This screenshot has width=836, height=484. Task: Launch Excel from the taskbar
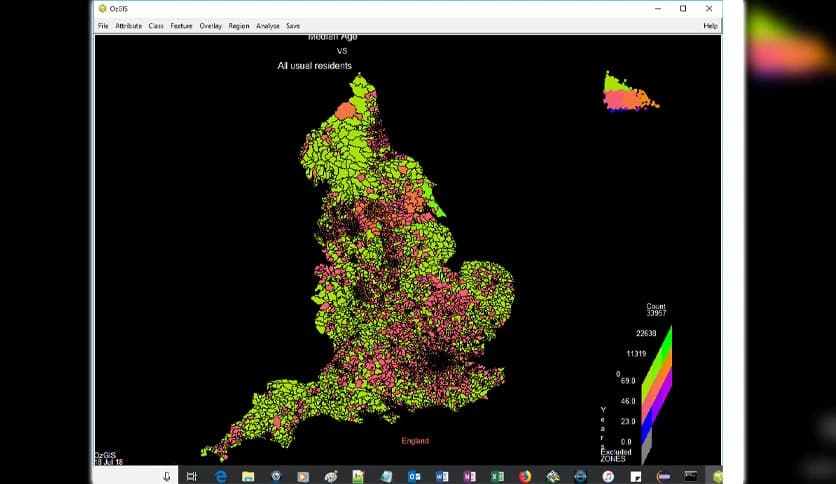[x=497, y=476]
